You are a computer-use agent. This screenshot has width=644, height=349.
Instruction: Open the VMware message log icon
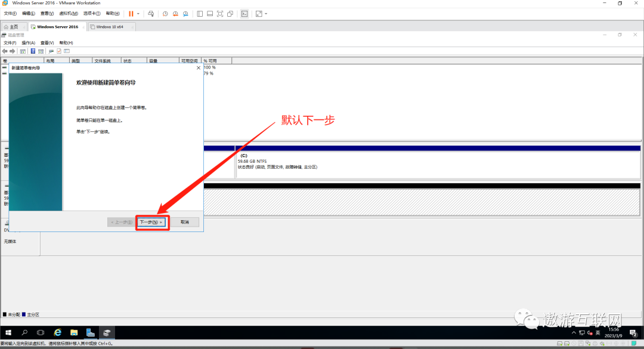pyautogui.click(x=634, y=344)
